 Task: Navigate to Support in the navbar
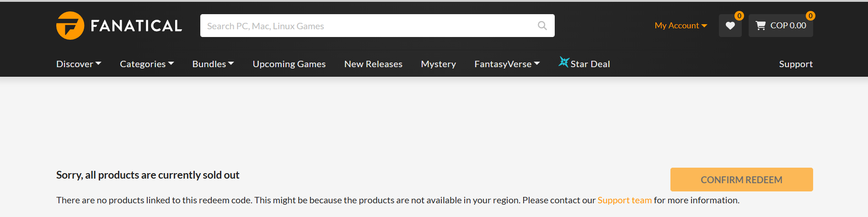tap(796, 64)
